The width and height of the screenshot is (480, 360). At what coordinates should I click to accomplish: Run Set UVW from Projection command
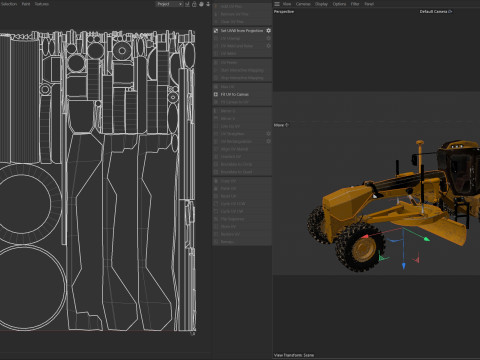tap(242, 31)
